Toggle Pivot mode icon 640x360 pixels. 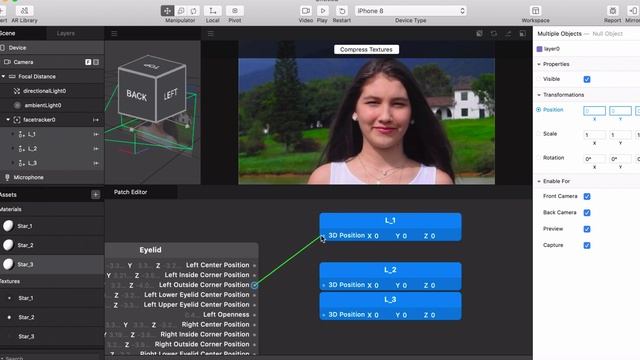(235, 11)
